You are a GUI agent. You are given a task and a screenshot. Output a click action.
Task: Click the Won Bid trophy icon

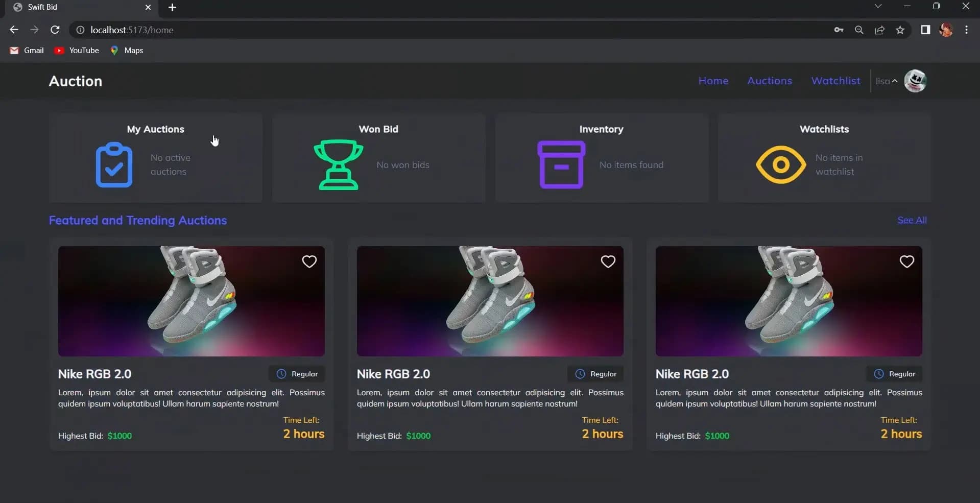[338, 164]
